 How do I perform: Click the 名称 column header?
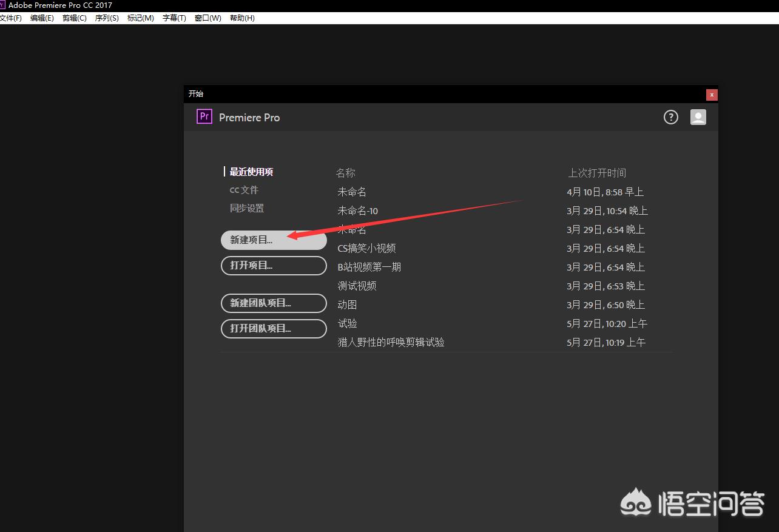coord(346,173)
